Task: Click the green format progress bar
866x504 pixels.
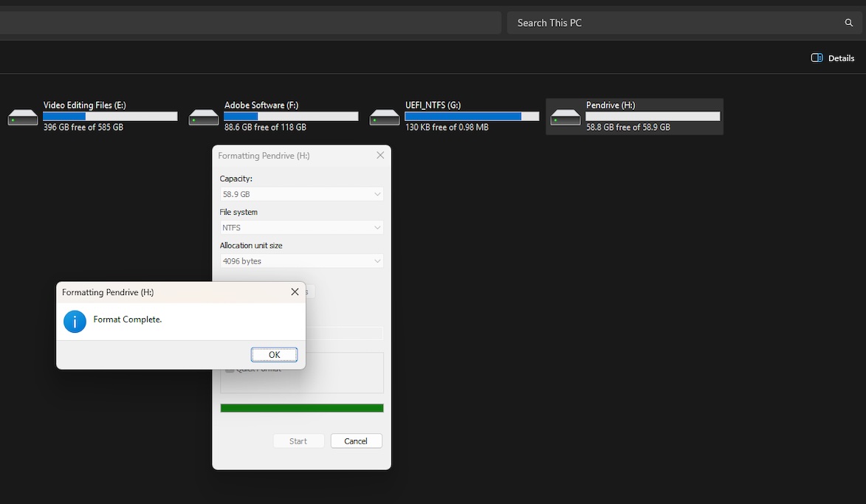Action: pos(301,408)
